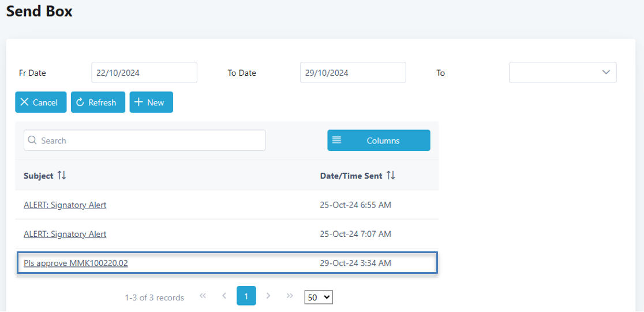Create a new message with New
This screenshot has height=312, width=644.
(151, 102)
